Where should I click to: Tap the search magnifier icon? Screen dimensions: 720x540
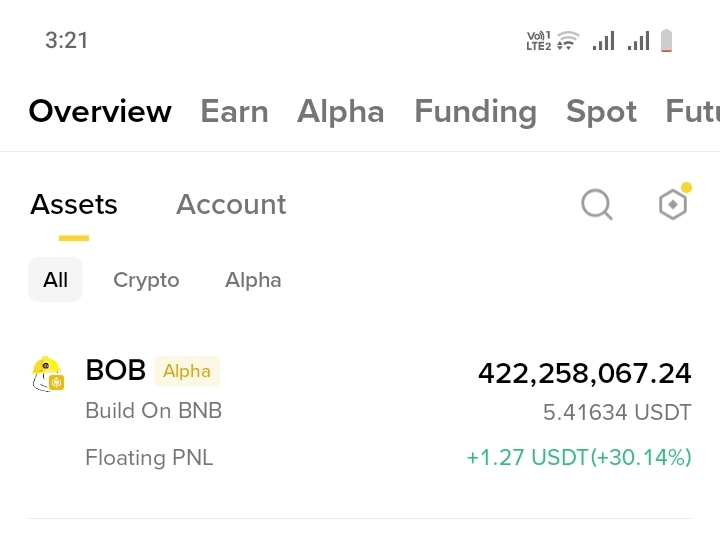596,205
